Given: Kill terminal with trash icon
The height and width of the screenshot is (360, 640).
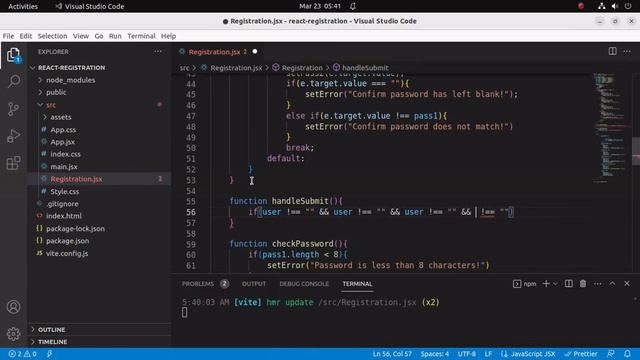Looking at the screenshot, I should tap(583, 284).
